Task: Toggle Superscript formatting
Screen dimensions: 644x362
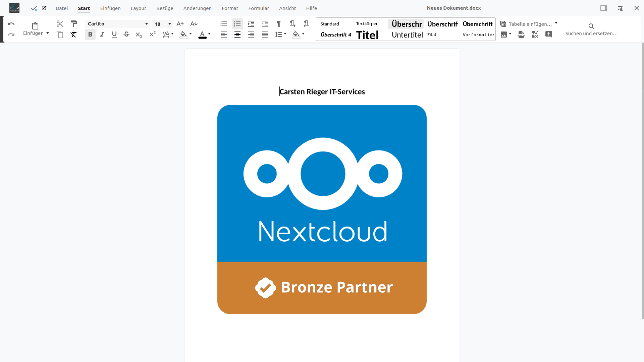Action: [x=152, y=35]
